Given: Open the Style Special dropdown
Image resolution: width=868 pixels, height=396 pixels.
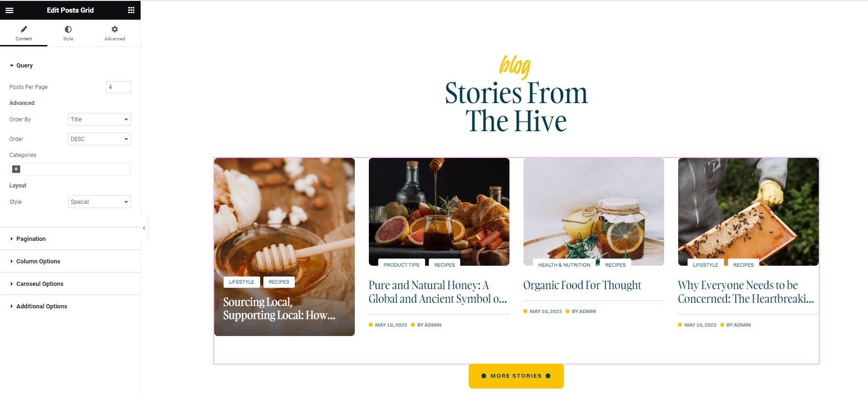Looking at the screenshot, I should coord(99,202).
